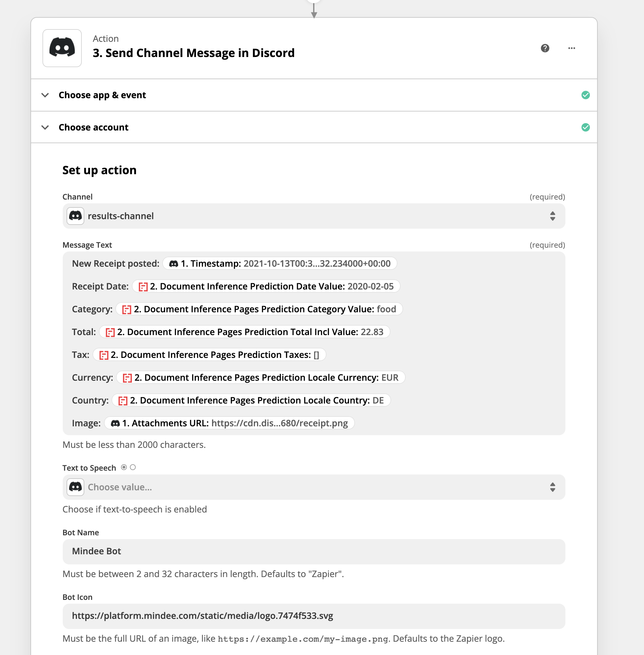The height and width of the screenshot is (655, 644).
Task: Click the 'Category:' label in message text
Action: tap(92, 309)
